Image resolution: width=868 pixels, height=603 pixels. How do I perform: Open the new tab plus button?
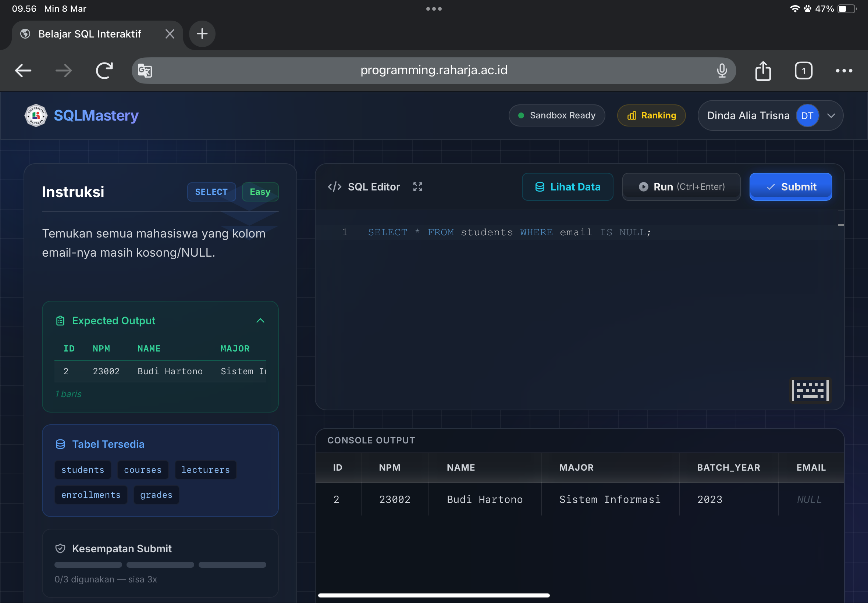pyautogui.click(x=202, y=34)
